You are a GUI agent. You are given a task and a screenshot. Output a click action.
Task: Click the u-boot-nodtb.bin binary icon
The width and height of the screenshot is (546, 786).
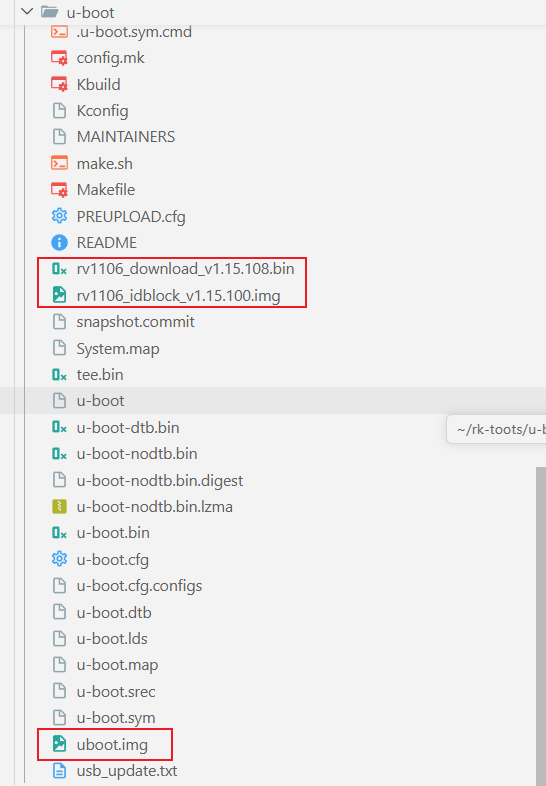pos(59,454)
